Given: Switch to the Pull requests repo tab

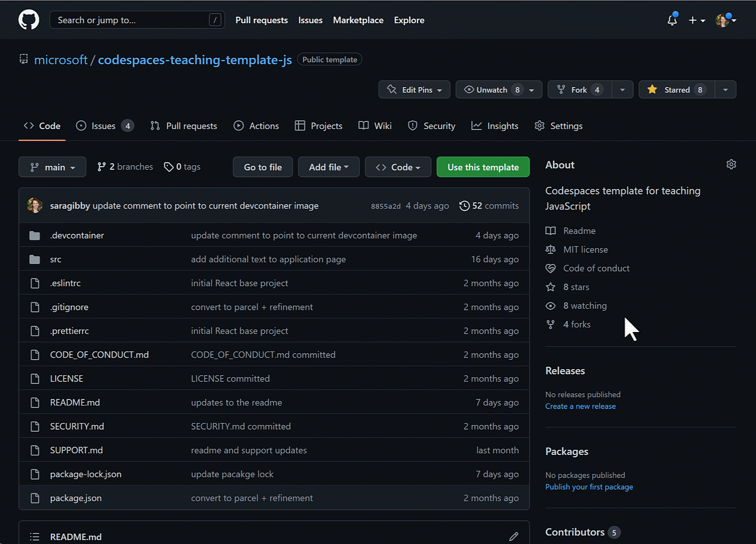Looking at the screenshot, I should pos(184,126).
